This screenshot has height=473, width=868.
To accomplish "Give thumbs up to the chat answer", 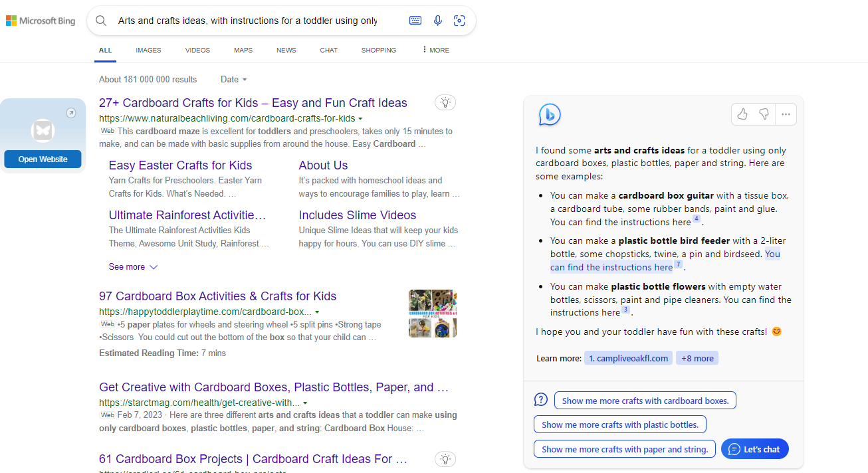I will [742, 114].
